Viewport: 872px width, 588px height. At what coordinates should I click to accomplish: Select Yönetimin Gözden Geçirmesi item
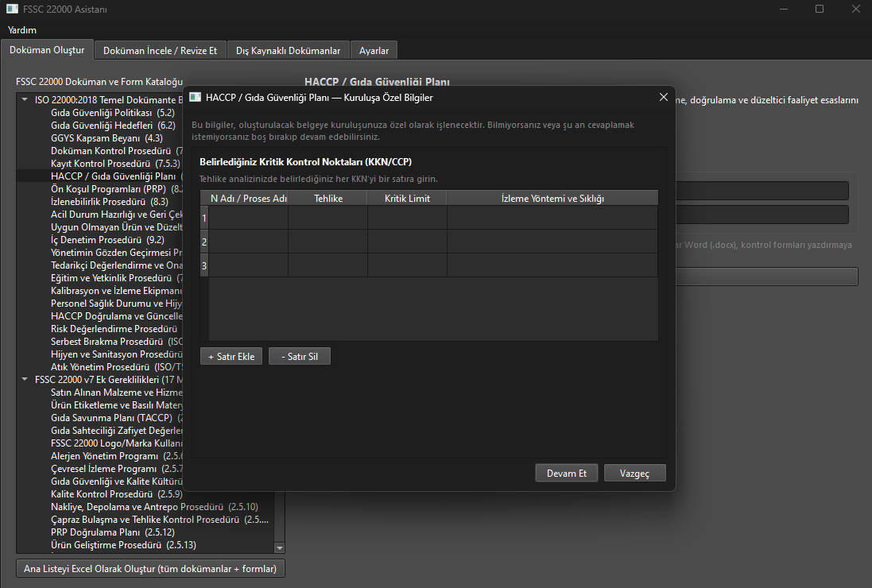(x=117, y=253)
